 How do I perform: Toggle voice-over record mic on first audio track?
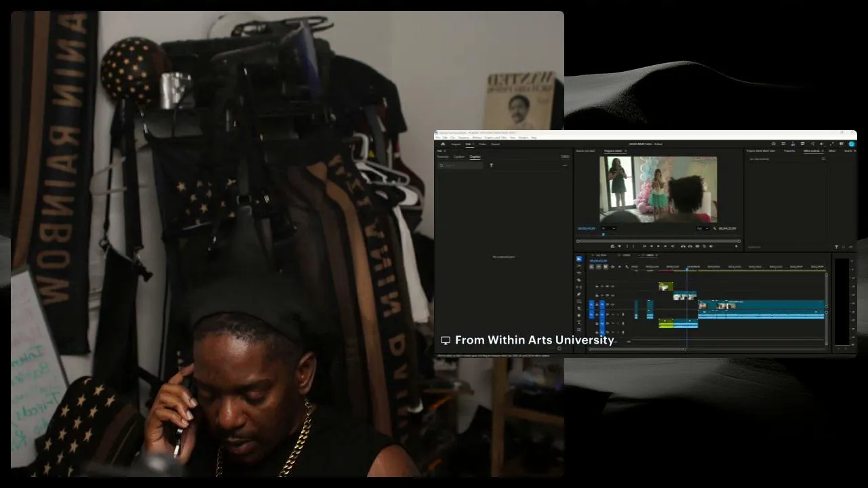click(623, 314)
